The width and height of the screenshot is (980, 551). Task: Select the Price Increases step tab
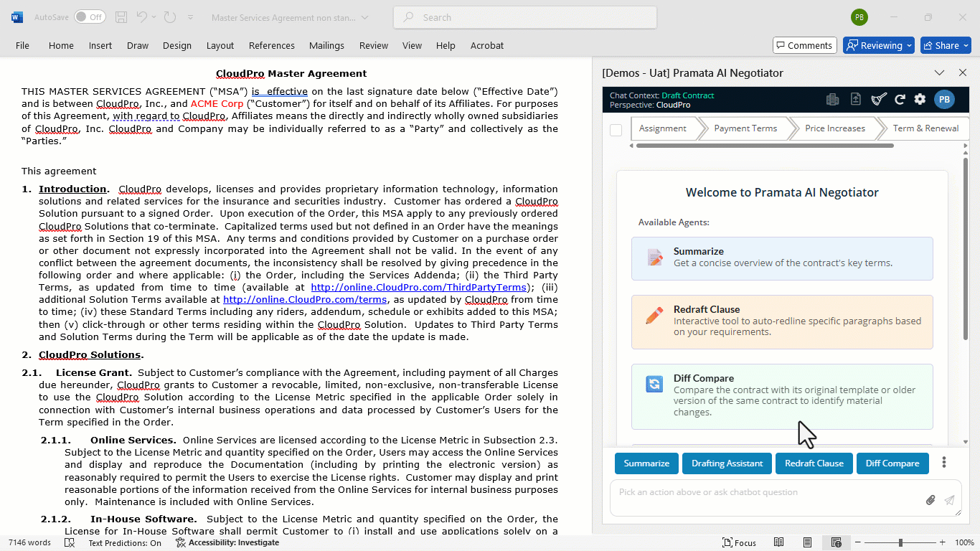835,128
